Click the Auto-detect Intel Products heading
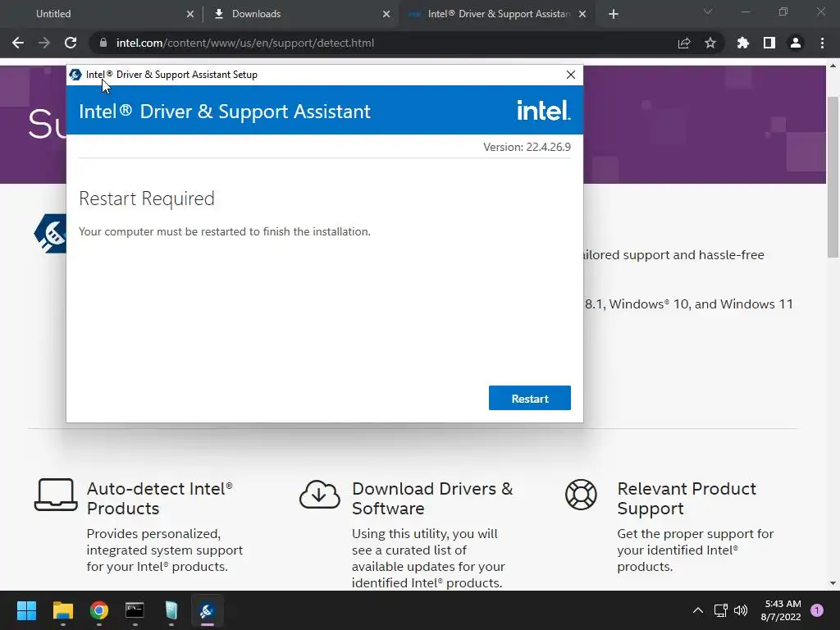The height and width of the screenshot is (630, 840). [x=160, y=498]
